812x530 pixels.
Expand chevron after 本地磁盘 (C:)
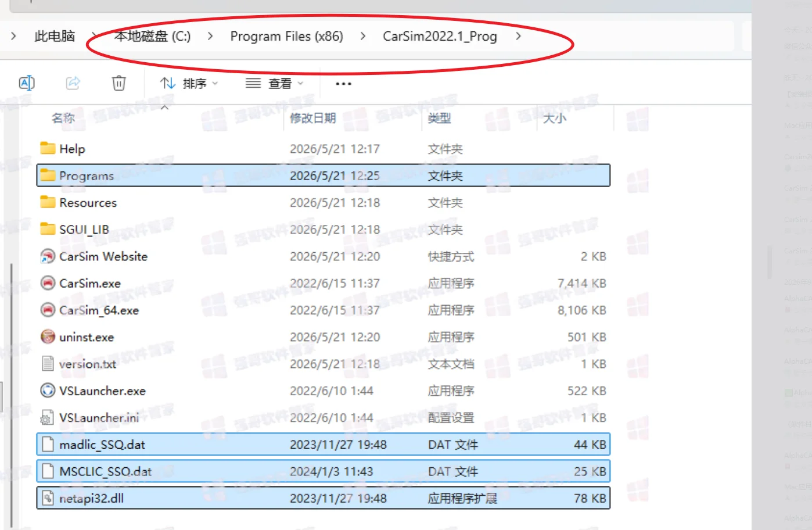click(210, 36)
